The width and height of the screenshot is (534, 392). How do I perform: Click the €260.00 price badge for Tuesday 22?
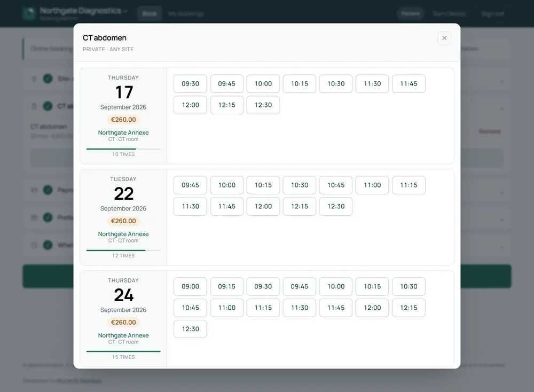coord(123,221)
